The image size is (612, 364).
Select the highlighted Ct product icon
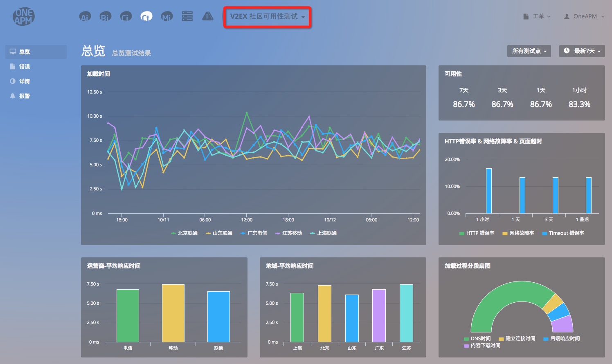click(x=146, y=17)
